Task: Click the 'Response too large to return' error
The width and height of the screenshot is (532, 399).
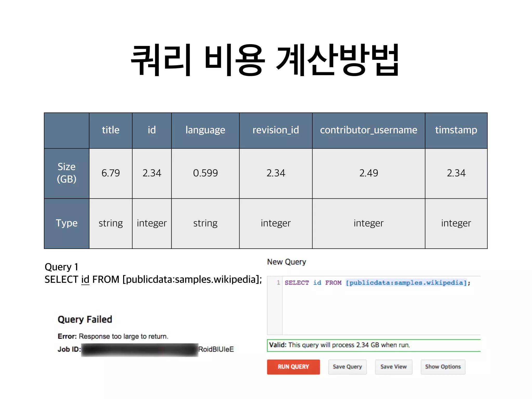Action: 113,336
